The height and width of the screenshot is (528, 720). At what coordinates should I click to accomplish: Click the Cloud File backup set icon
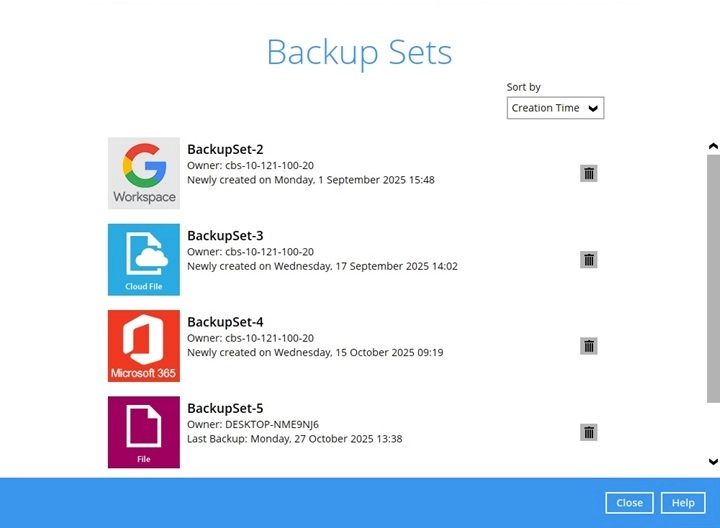(x=144, y=259)
